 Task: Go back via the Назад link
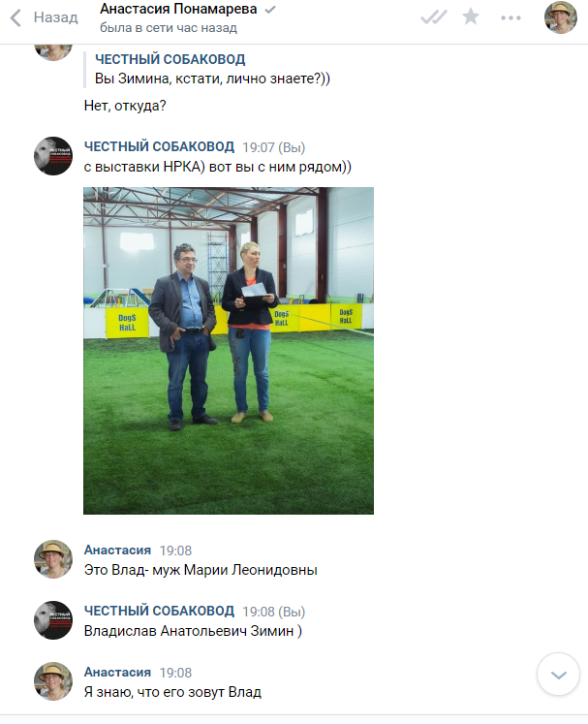coord(55,17)
